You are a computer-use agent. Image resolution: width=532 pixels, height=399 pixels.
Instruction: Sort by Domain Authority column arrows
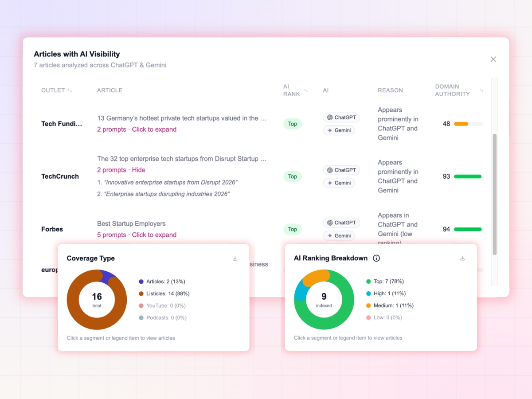click(481, 90)
